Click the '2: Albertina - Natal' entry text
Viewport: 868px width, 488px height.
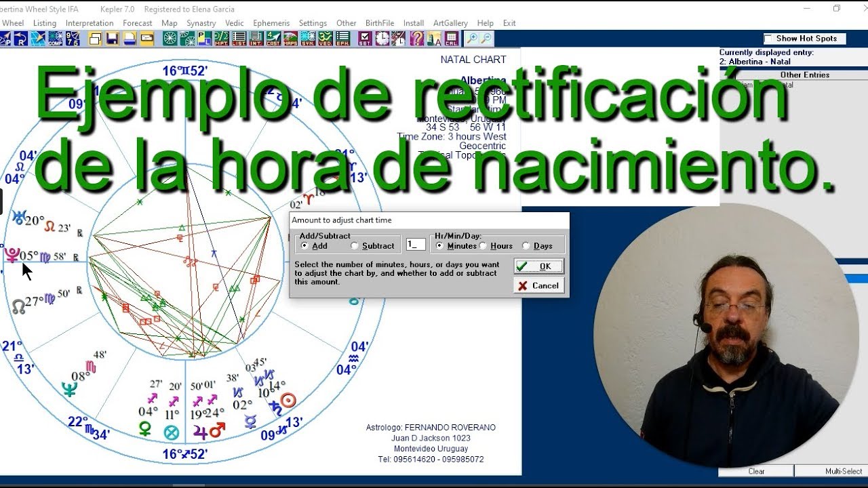[x=755, y=62]
